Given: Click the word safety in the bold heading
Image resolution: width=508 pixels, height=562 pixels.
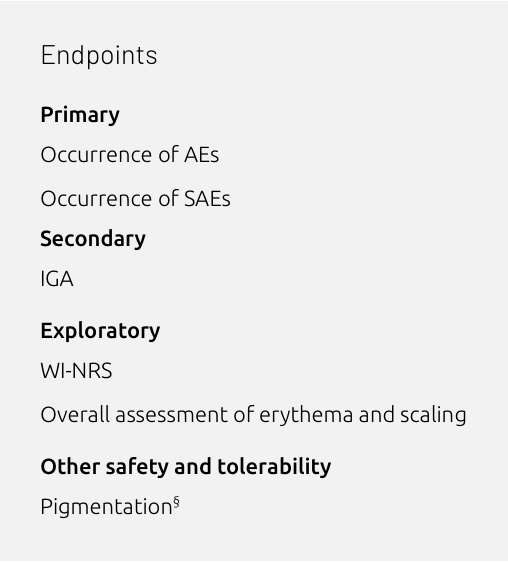Looking at the screenshot, I should (137, 467).
